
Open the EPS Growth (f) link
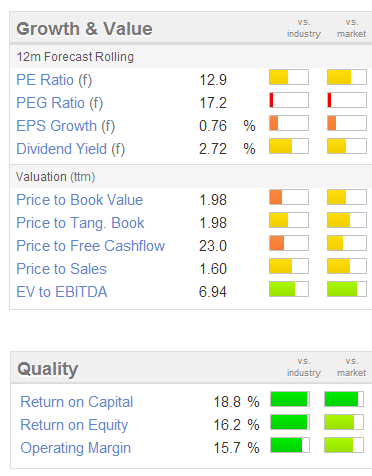click(x=66, y=126)
